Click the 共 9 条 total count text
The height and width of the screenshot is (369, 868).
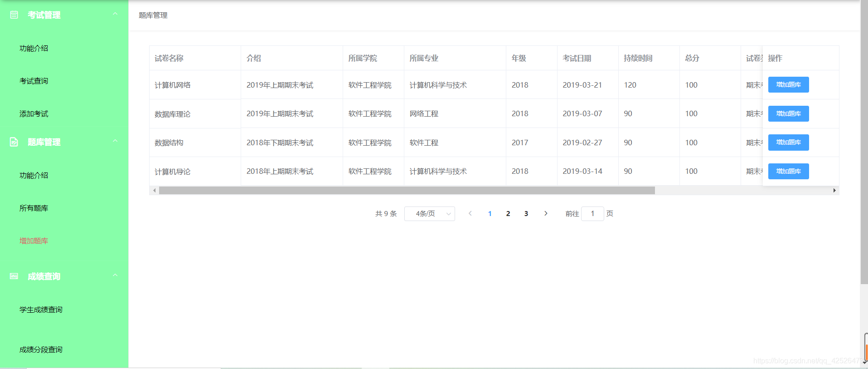[386, 213]
